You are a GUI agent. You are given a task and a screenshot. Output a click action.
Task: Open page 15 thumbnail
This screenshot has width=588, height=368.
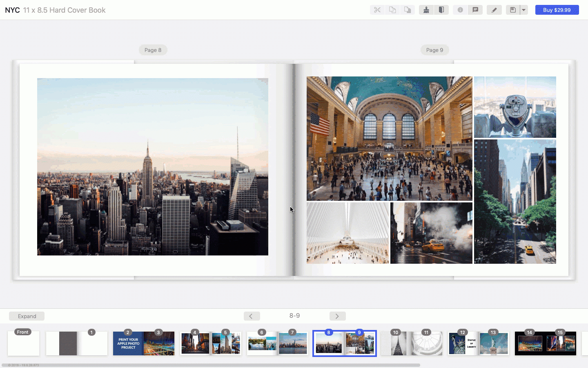pos(561,343)
